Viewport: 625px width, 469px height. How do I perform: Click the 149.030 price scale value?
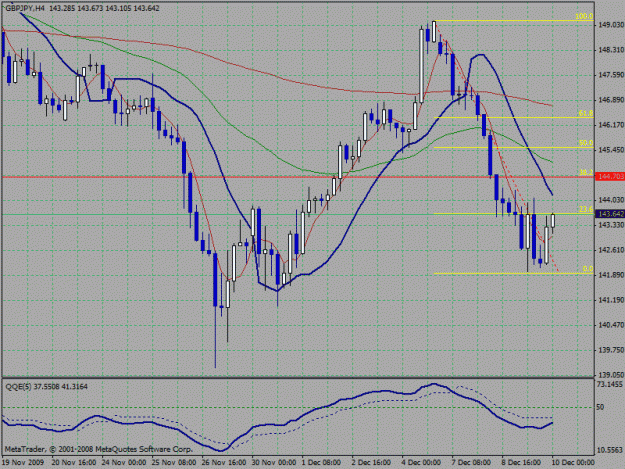611,25
